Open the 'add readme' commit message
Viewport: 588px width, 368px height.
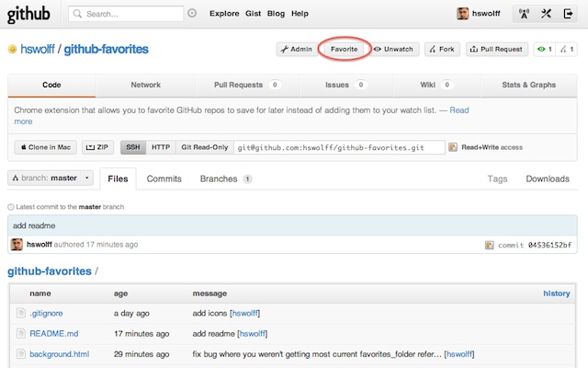point(34,225)
